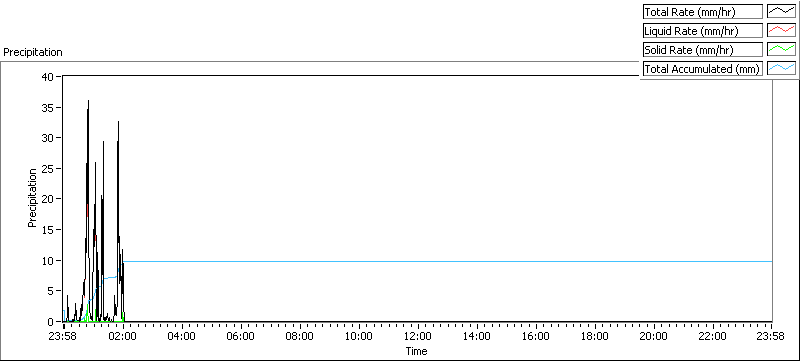800x361 pixels.
Task: Click the first 23:58 time label
Action: pos(64,336)
